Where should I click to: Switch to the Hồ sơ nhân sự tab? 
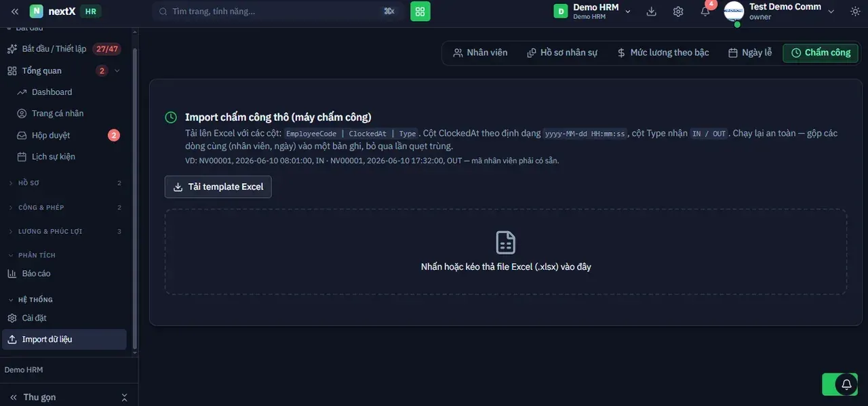[x=562, y=53]
